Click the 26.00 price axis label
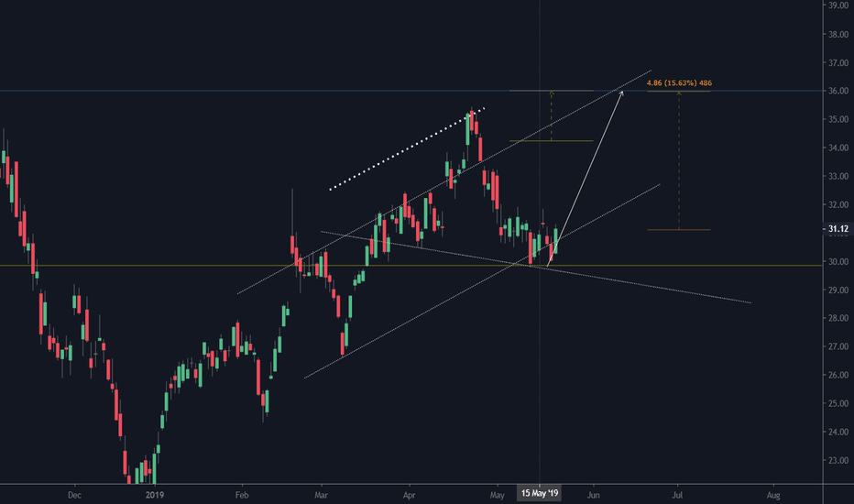Screen dimensions: 854x504 (x=838, y=375)
